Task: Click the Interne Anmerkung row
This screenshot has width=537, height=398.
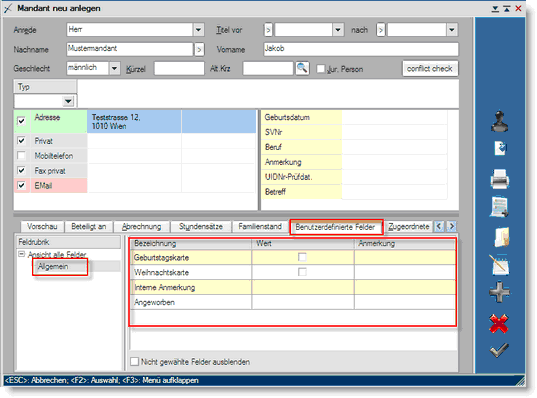Action: point(293,287)
